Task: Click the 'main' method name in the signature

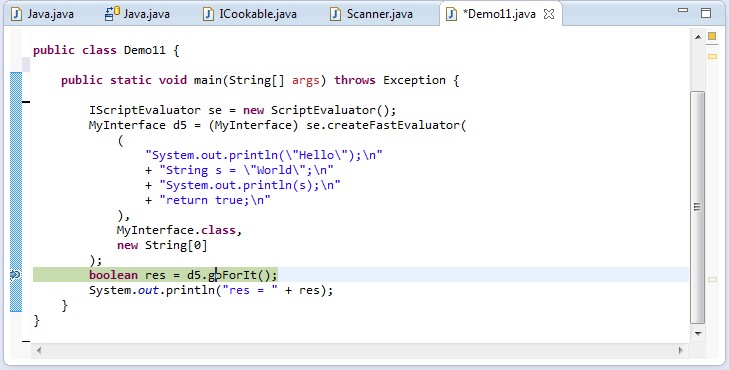Action: pyautogui.click(x=208, y=80)
